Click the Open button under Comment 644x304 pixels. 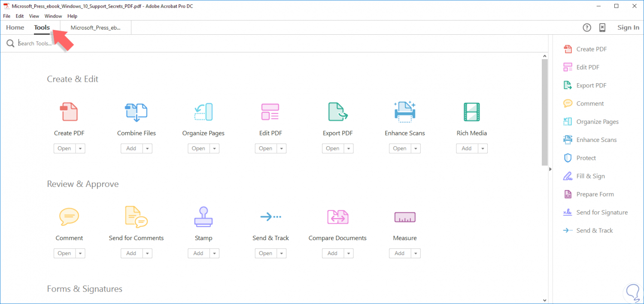(64, 253)
